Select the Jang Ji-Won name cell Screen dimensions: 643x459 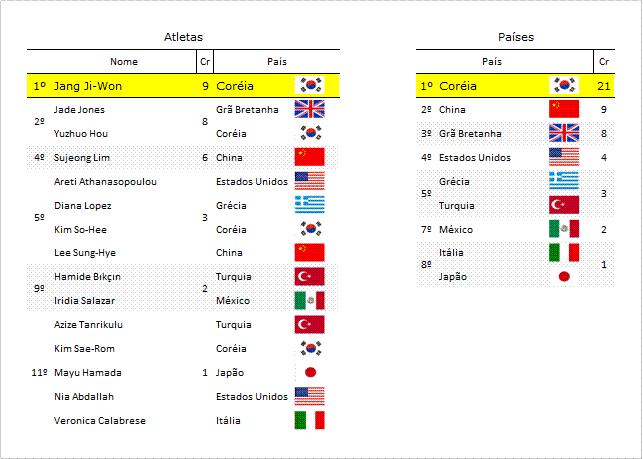click(x=88, y=86)
